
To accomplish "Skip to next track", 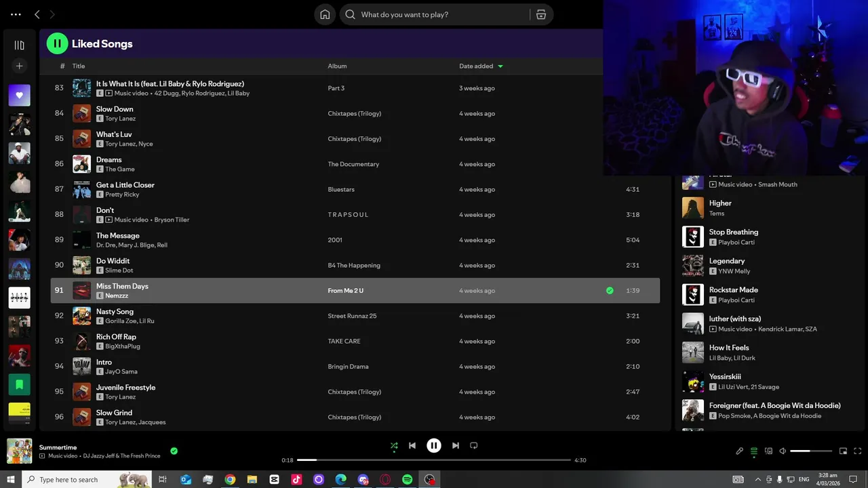I will coord(456,445).
